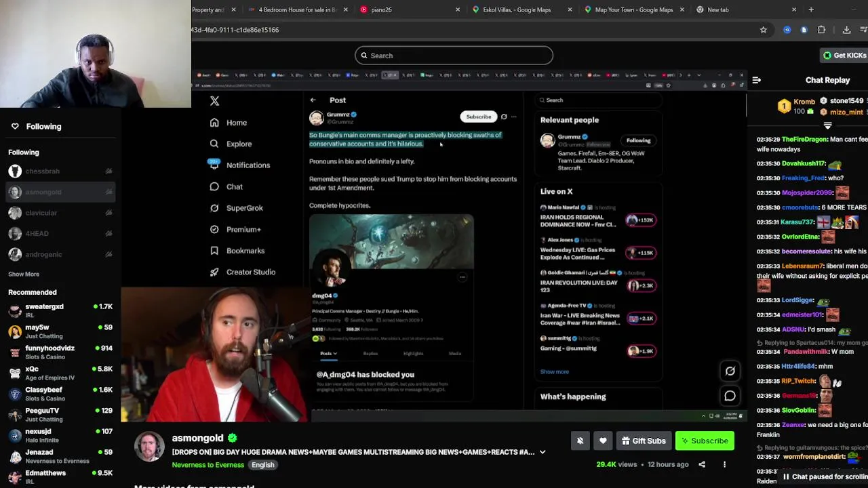Image resolution: width=868 pixels, height=488 pixels.
Task: Open nexusjd recommended channel
Action: (x=60, y=435)
